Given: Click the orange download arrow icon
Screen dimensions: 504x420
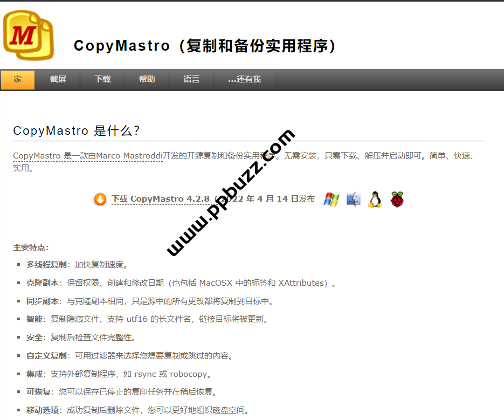Looking at the screenshot, I should point(100,199).
